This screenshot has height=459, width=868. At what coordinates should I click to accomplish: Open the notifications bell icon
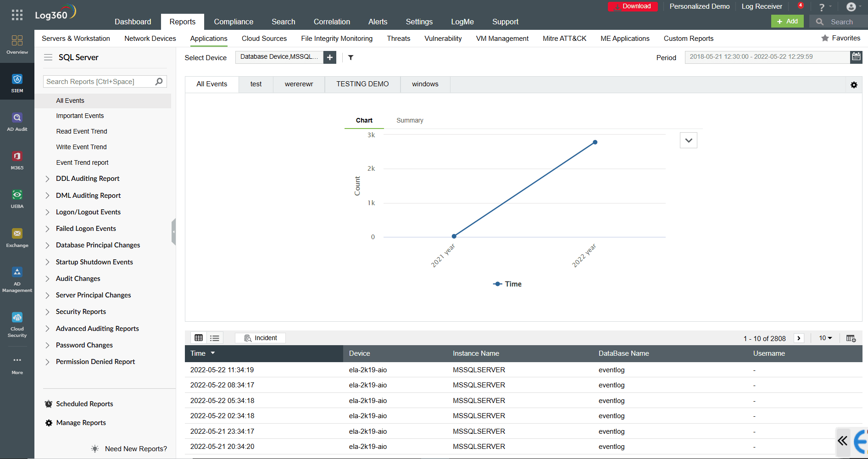[x=801, y=6]
